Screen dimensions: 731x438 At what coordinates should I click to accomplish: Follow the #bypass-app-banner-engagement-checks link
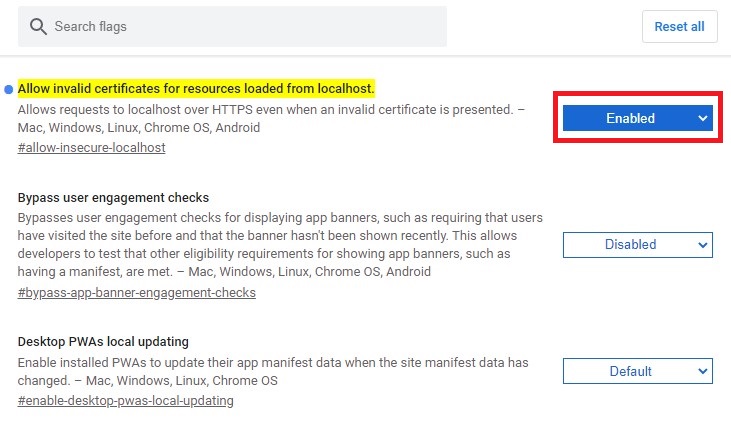pos(136,293)
